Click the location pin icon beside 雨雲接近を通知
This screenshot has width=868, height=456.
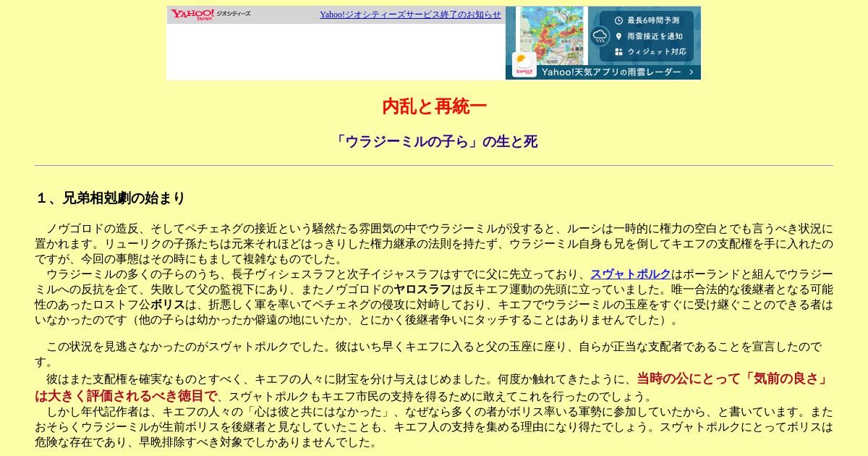pos(619,36)
